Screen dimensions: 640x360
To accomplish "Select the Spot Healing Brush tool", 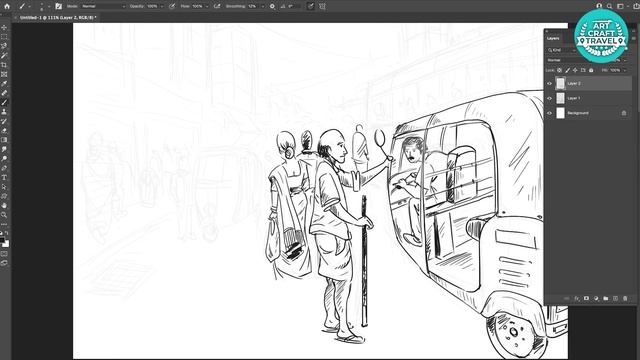I will (x=4, y=93).
